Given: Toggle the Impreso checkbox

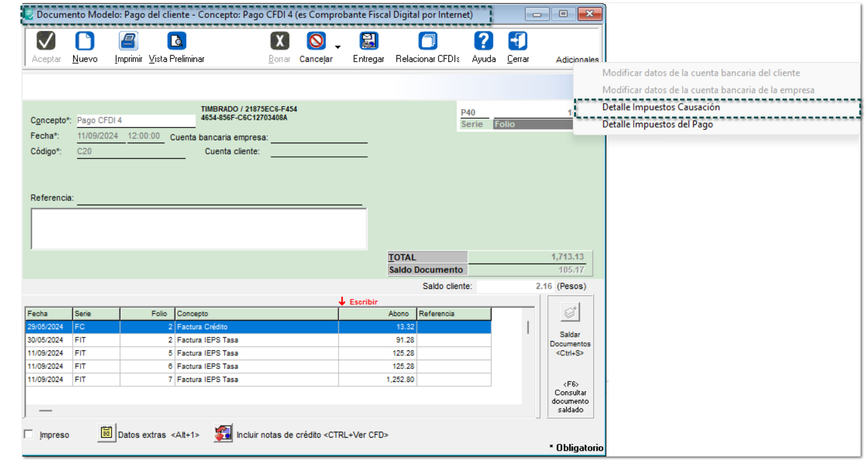Looking at the screenshot, I should [x=29, y=435].
